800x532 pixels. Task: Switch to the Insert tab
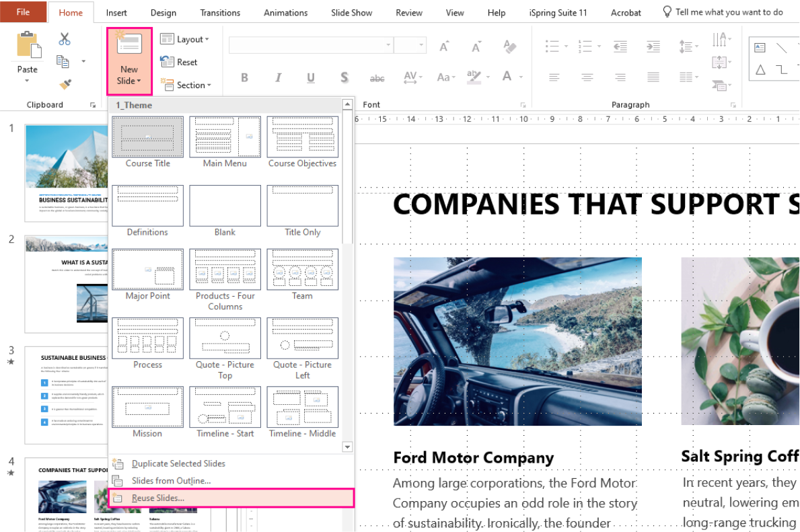point(116,13)
